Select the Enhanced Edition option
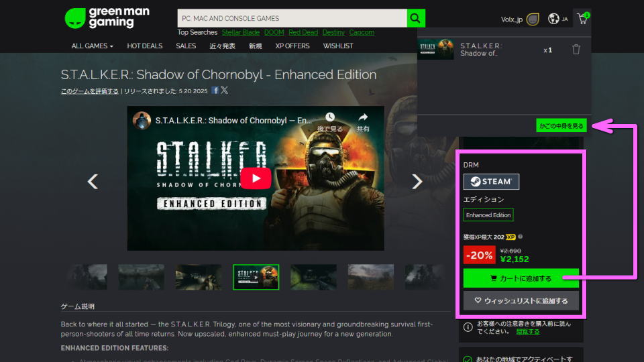This screenshot has height=362, width=644. pos(488,215)
